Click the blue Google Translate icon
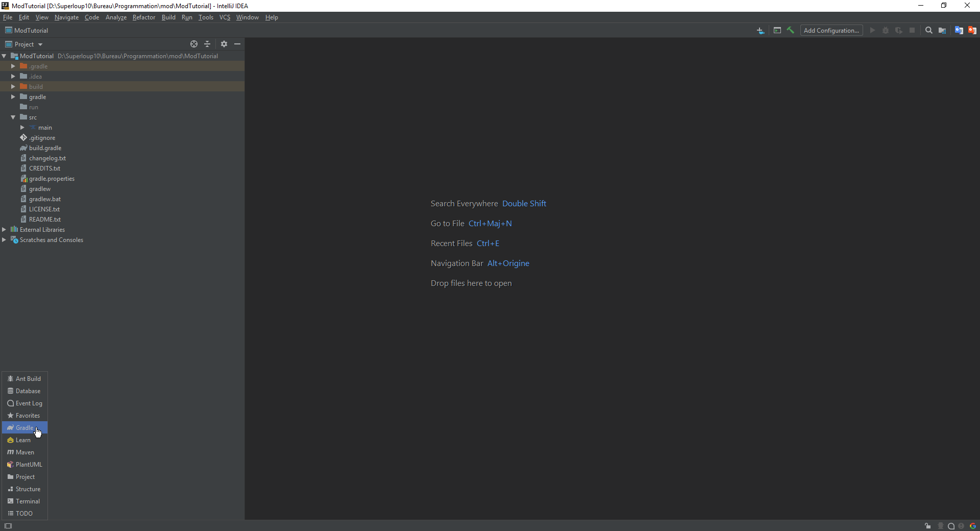 959,30
